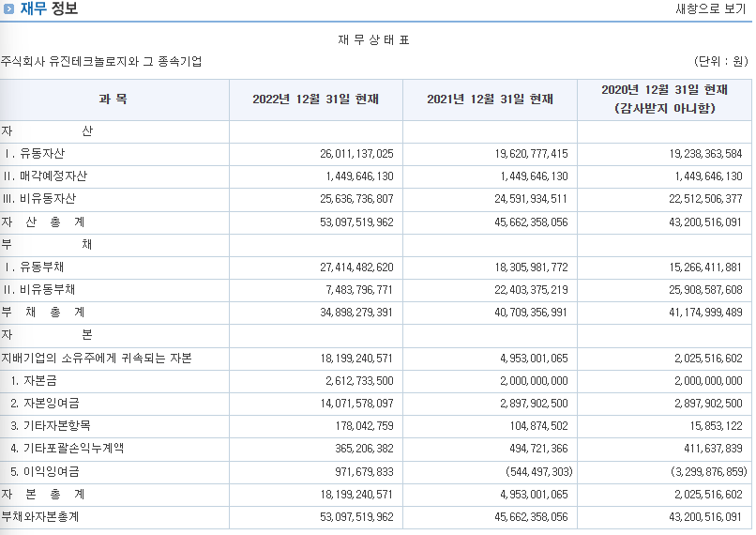Select value 971,679,833 for 이익잉여금
756x535 pixels.
click(x=365, y=472)
